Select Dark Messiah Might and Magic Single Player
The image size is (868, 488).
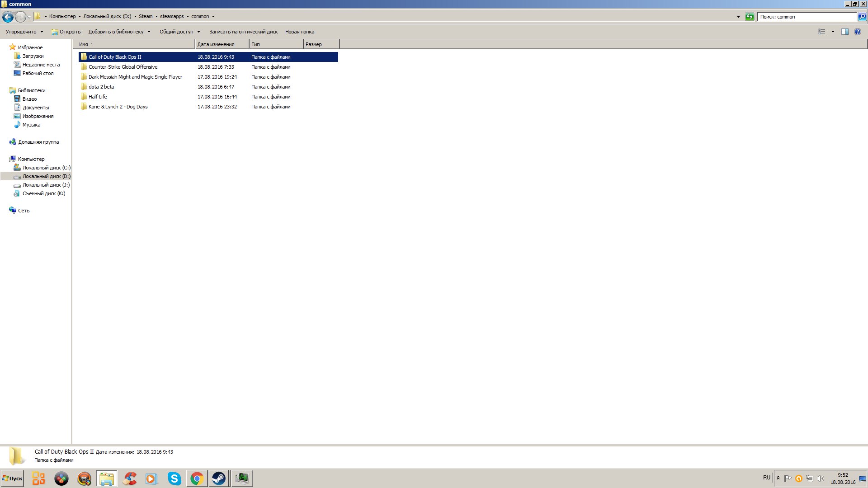pyautogui.click(x=135, y=77)
